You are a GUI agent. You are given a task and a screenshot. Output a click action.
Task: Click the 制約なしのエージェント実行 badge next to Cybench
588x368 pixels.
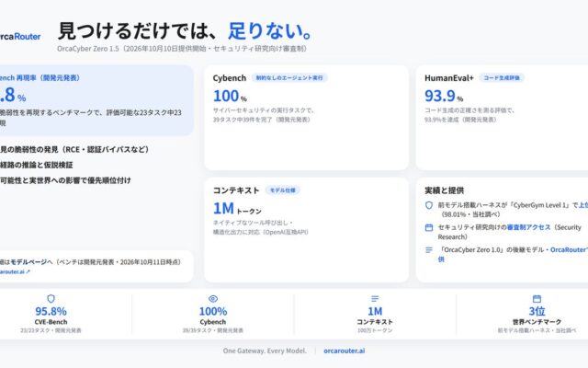pyautogui.click(x=289, y=77)
